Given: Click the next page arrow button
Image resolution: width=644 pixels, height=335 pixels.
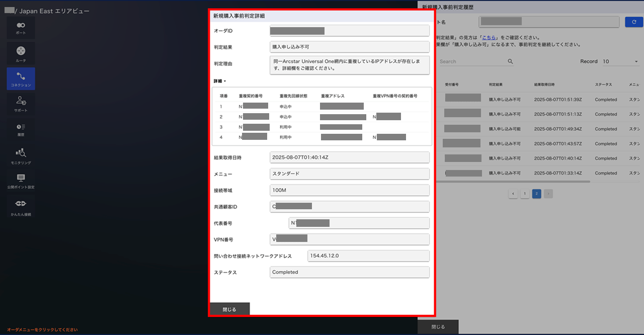Looking at the screenshot, I should pos(548,193).
